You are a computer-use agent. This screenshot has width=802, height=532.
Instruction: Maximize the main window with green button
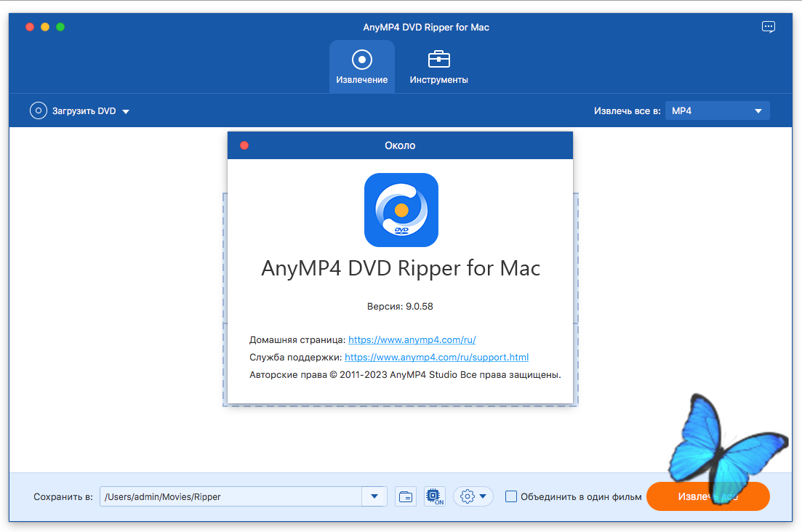click(60, 27)
